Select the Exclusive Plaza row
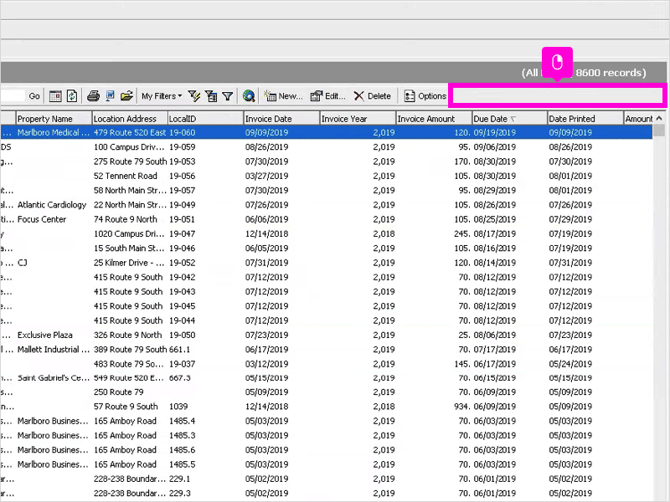Viewport: 670px width, 502px height. (x=326, y=335)
